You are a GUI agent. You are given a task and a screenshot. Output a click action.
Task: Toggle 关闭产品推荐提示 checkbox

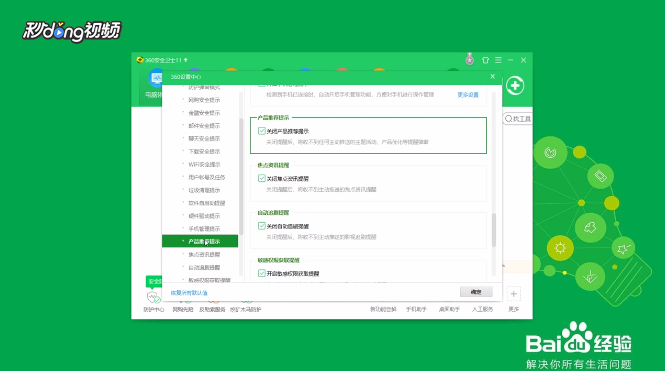[x=262, y=131]
